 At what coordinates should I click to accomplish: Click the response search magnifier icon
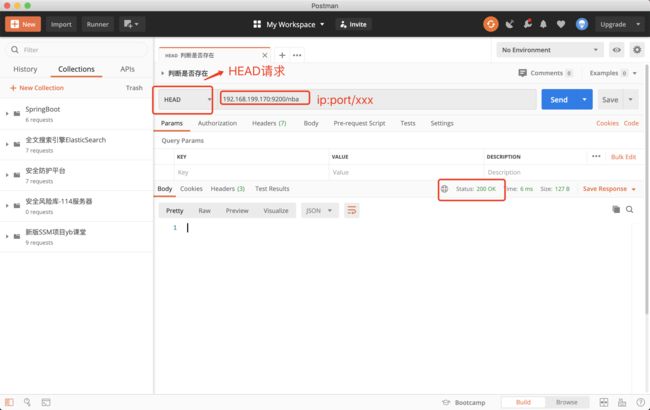(629, 209)
